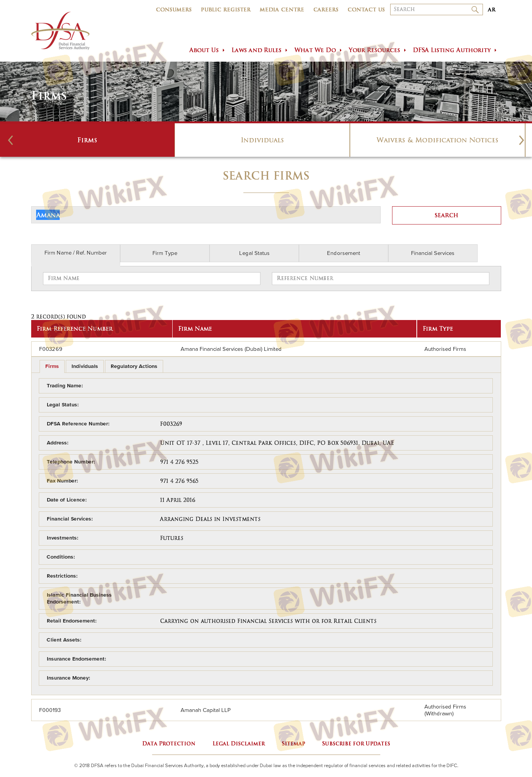Switch to the Individuals register tab
Viewport: 532px width, 777px height.
pos(262,140)
